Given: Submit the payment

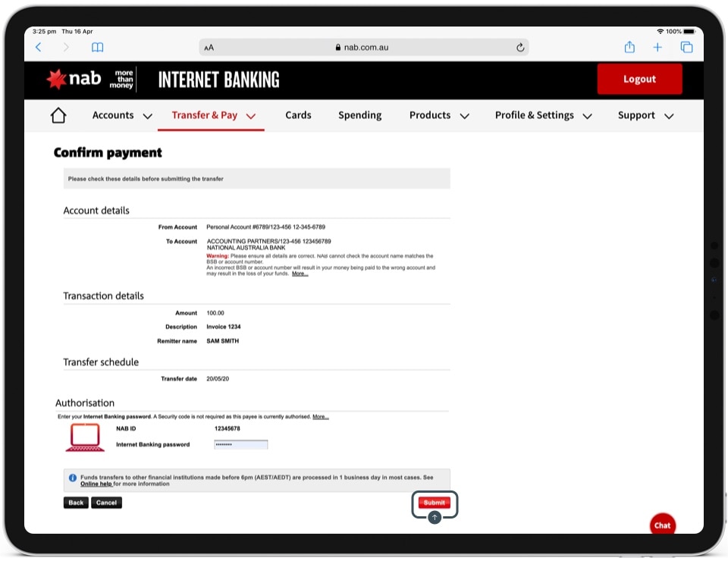Looking at the screenshot, I should pos(435,503).
